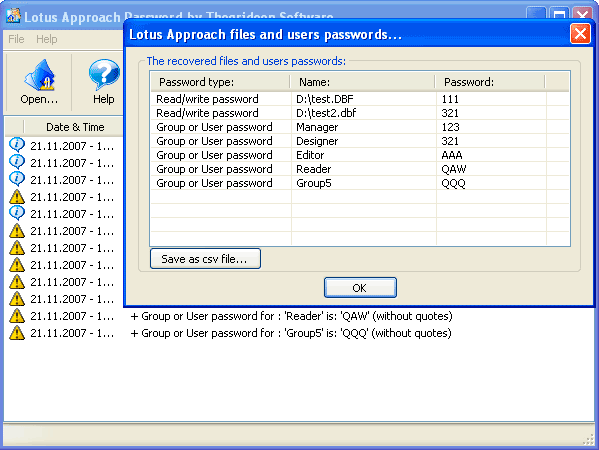
Task: Confirm dialog with OK button
Action: pos(360,288)
